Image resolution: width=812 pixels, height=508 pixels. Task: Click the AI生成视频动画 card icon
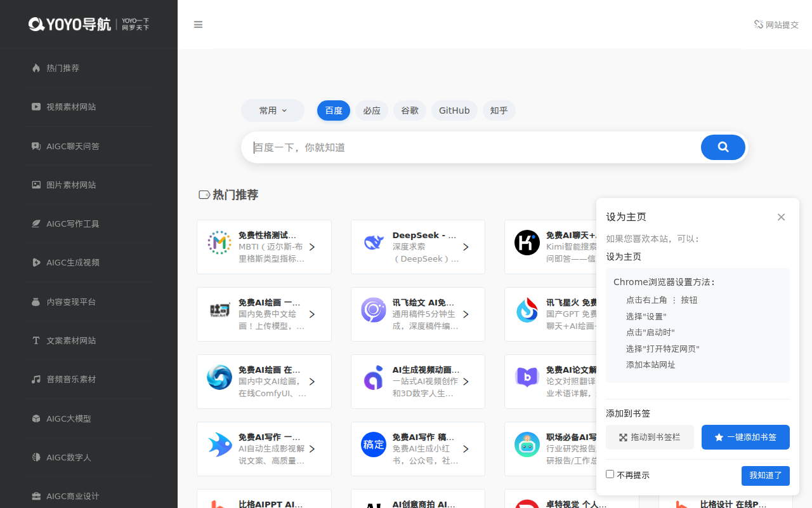pyautogui.click(x=374, y=377)
